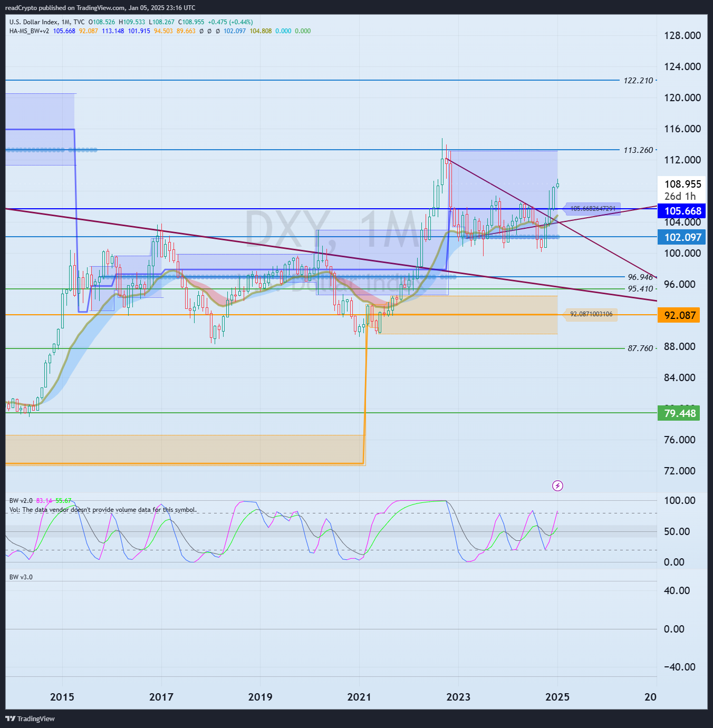Click the low value L108.267
713x728 pixels.
pyautogui.click(x=161, y=22)
